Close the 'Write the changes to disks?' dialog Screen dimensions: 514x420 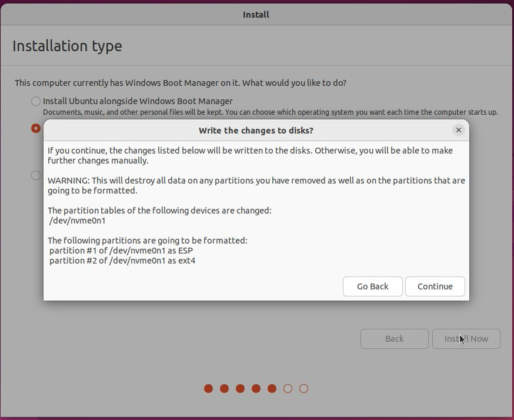(458, 130)
